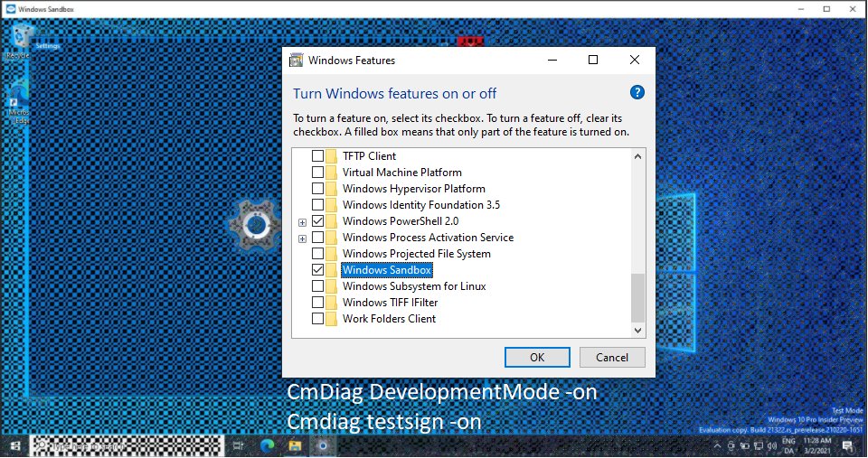Launch Edge from the taskbar

(x=268, y=446)
